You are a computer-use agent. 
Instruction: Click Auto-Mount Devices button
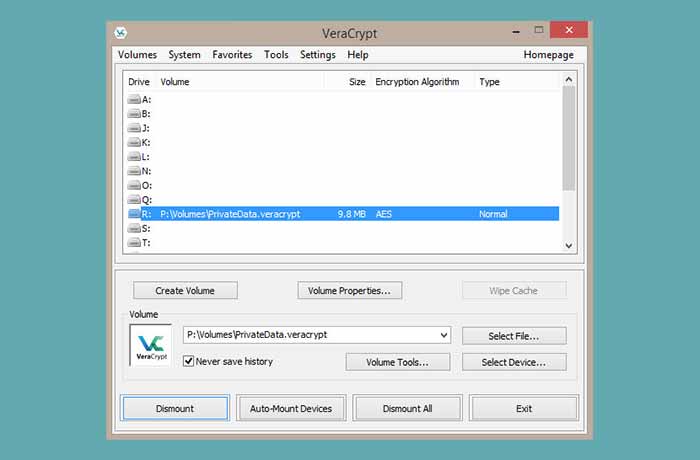pos(291,408)
